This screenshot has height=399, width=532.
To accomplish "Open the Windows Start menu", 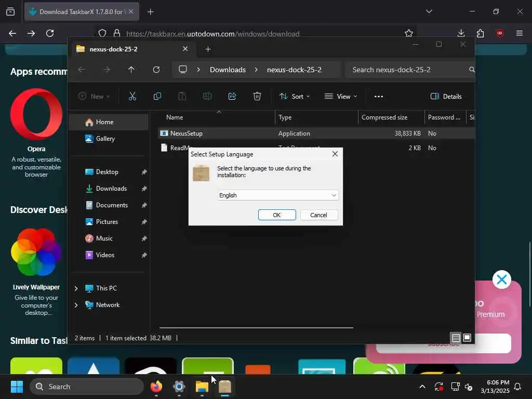I will [17, 387].
